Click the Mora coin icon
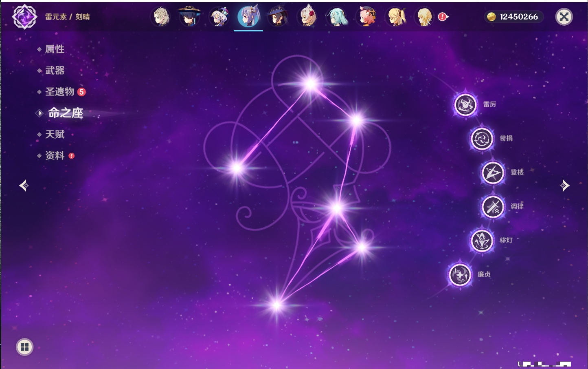This screenshot has height=369, width=588. [491, 17]
